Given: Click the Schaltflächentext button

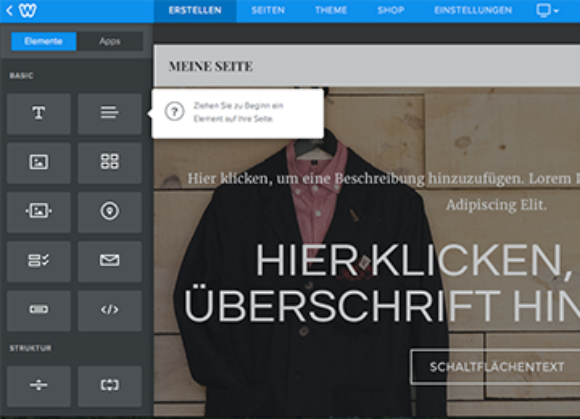Looking at the screenshot, I should pyautogui.click(x=496, y=367).
